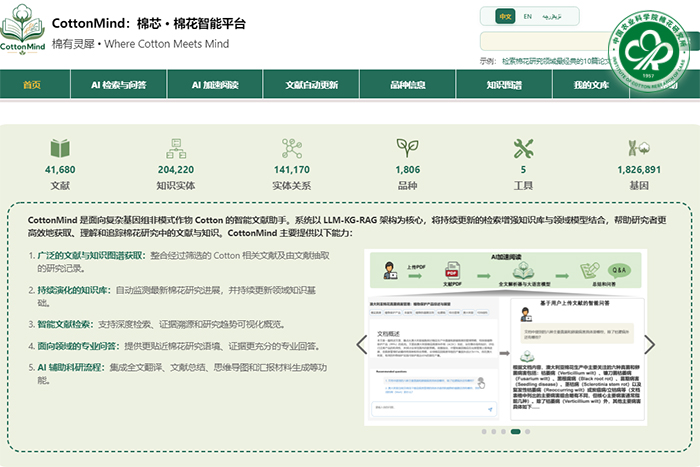Open the 文献自动更新 tab
Image resolution: width=700 pixels, height=467 pixels.
pyautogui.click(x=312, y=84)
